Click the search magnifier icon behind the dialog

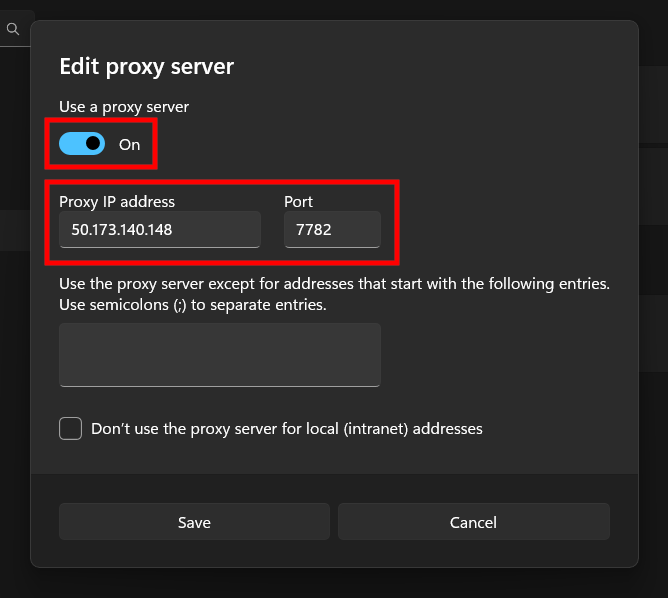(13, 29)
